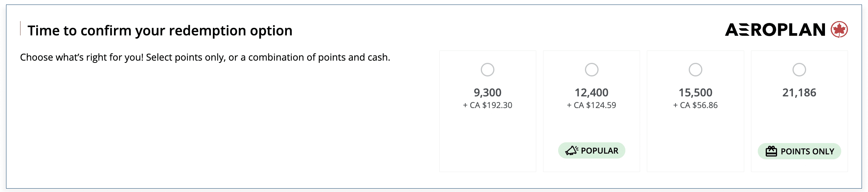Click the + CA $192.30 cash amount
The width and height of the screenshot is (868, 192).
click(487, 105)
